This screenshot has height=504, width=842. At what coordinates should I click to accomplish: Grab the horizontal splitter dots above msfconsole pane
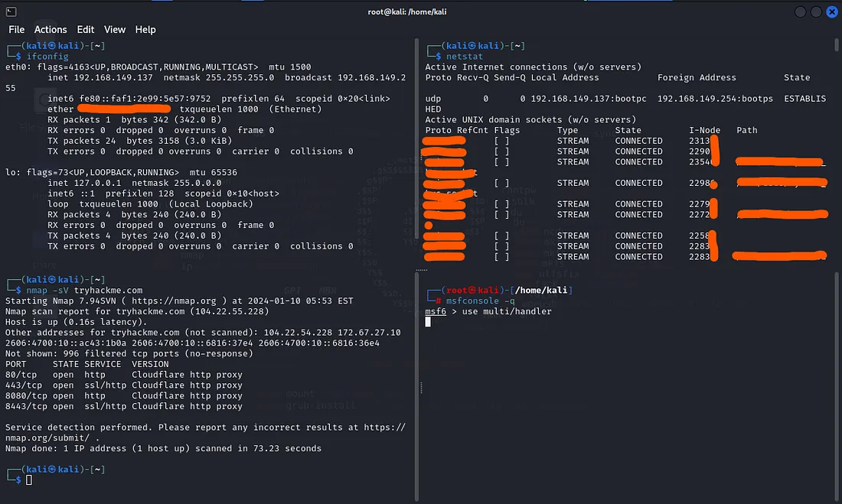(421, 270)
